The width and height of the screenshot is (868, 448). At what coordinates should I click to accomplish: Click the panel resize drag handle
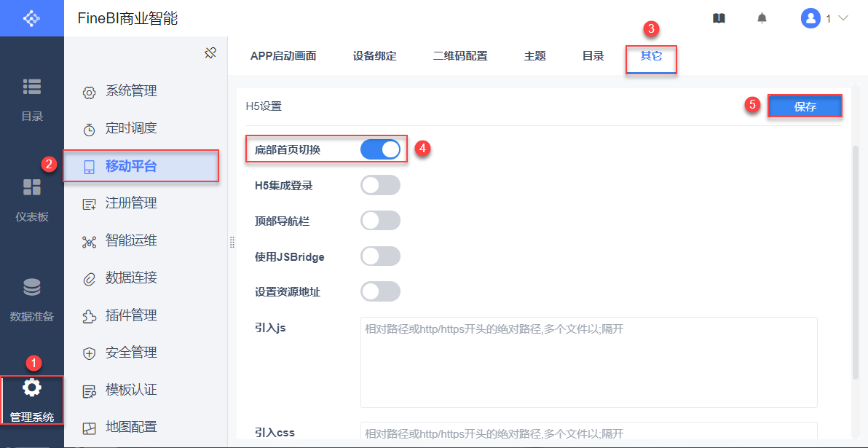coord(232,242)
